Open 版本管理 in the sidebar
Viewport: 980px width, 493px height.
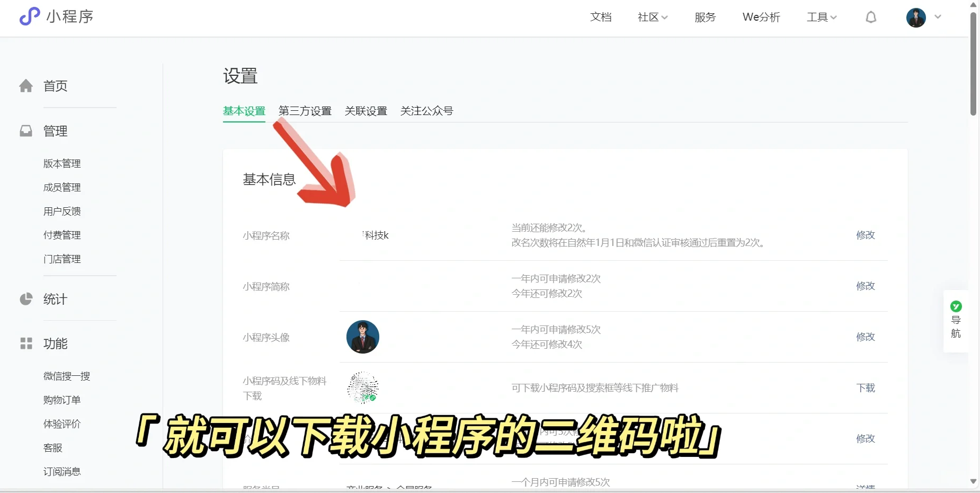pyautogui.click(x=62, y=163)
